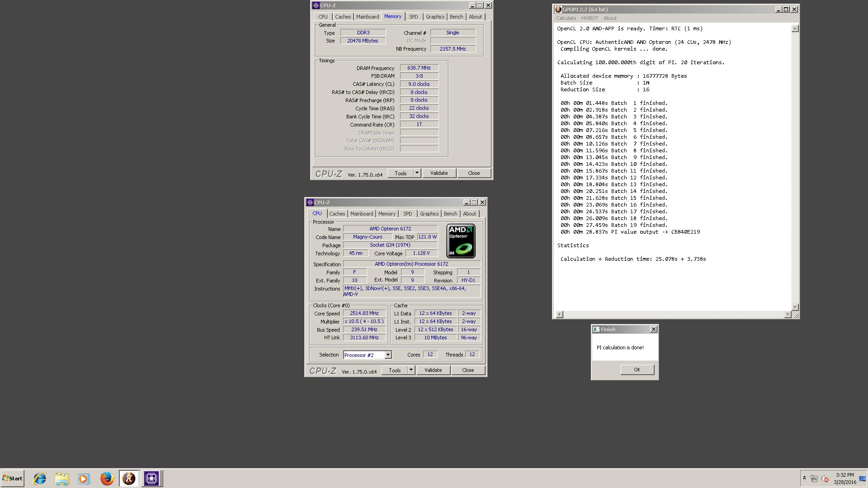Switch to SPD tab in upper CPU-Z

(x=413, y=17)
